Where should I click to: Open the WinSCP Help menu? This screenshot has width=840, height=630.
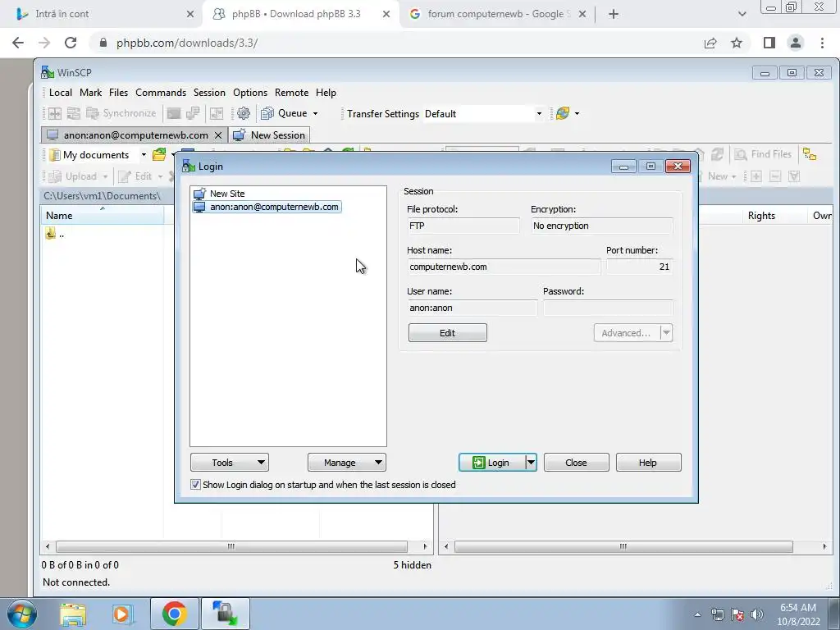click(326, 93)
